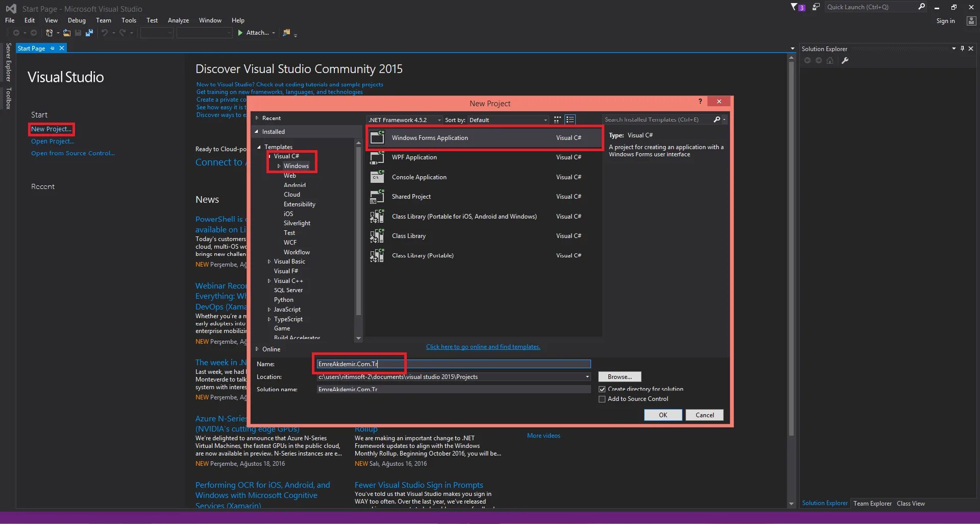
Task: Click the Solution name input field
Action: (x=454, y=389)
